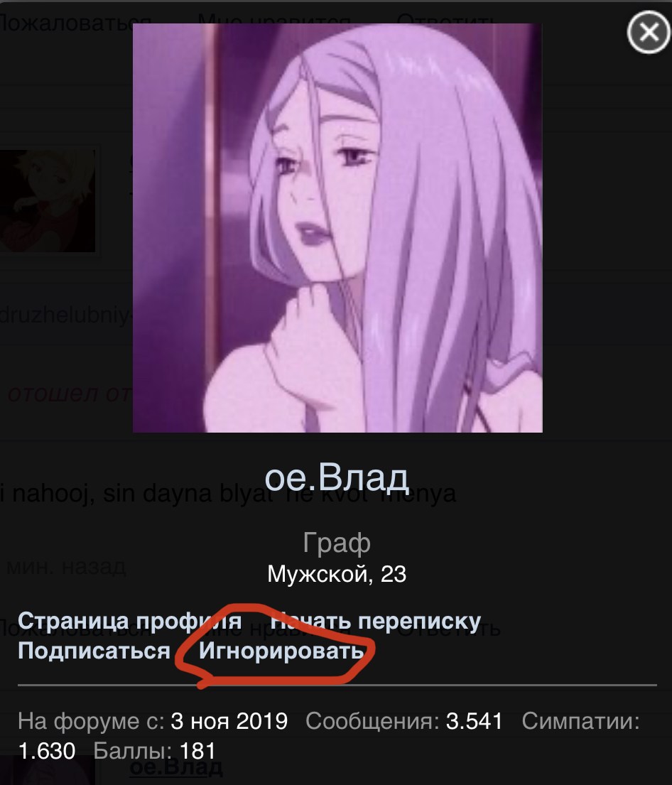Open the Сообщения count 3.541

click(x=474, y=722)
